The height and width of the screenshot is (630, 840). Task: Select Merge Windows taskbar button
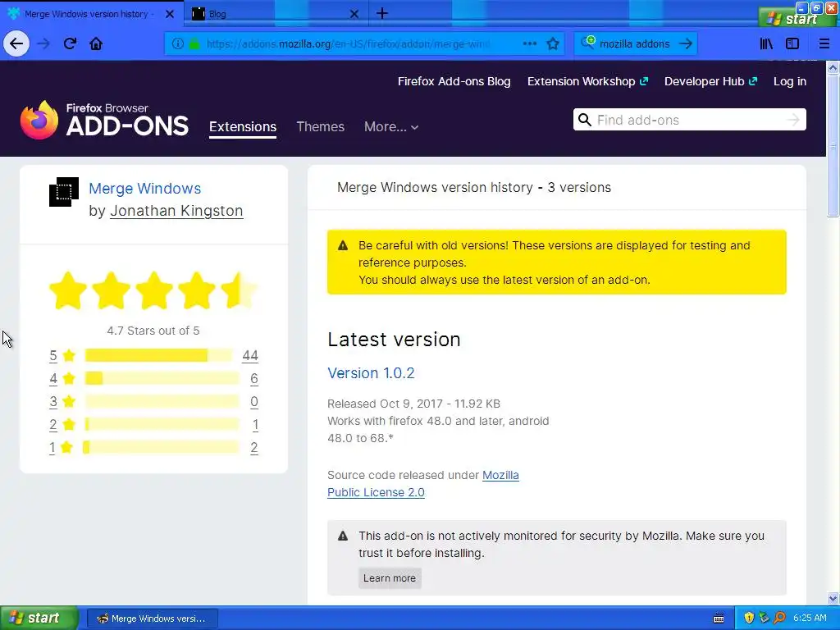[x=152, y=619]
